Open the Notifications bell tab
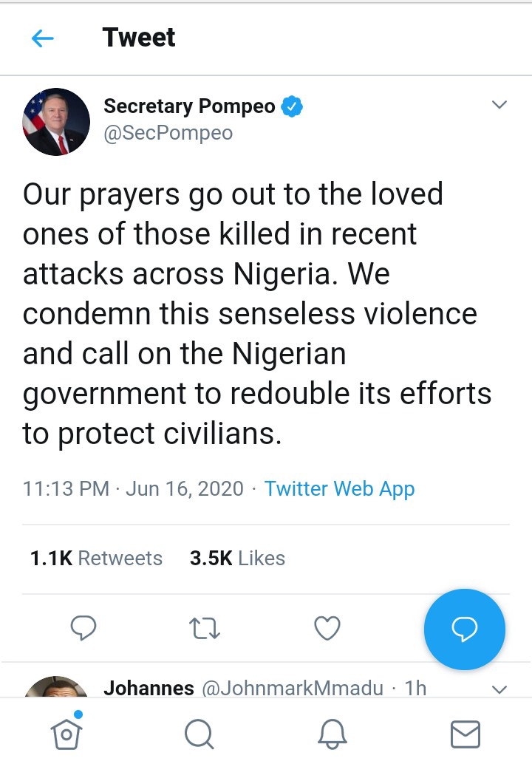532x761 pixels. (x=332, y=734)
